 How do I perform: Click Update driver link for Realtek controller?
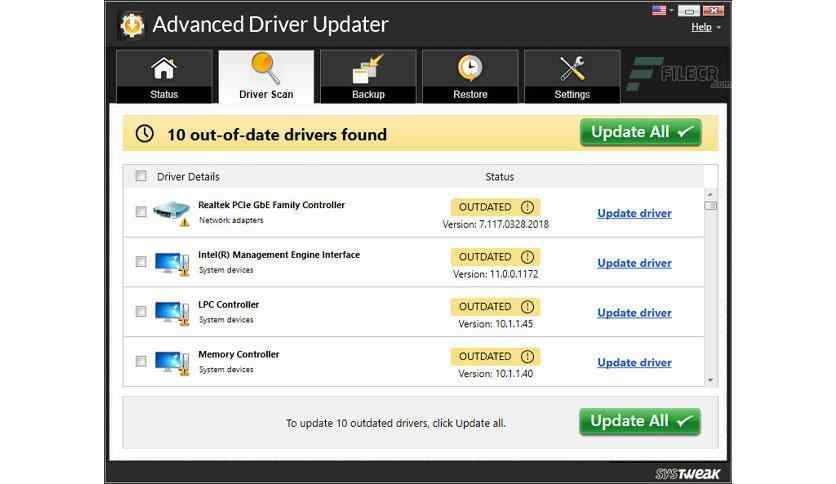(634, 213)
